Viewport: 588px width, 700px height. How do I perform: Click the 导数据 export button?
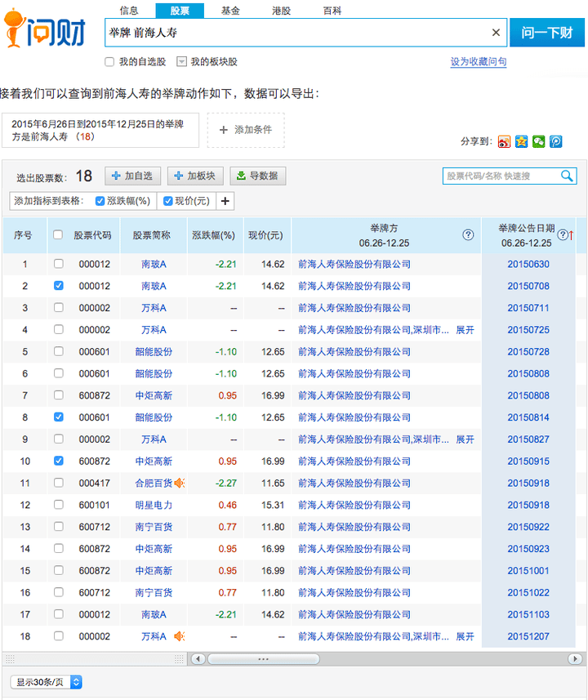point(258,176)
